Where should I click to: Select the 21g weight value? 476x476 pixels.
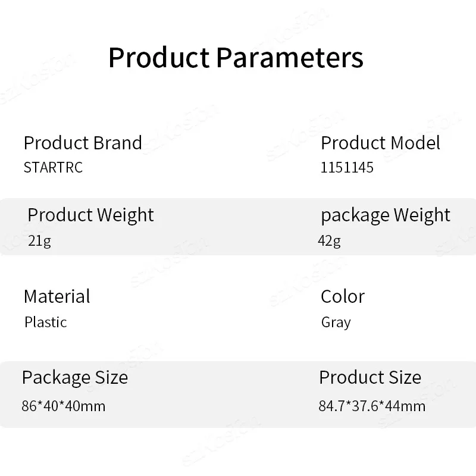(x=39, y=241)
